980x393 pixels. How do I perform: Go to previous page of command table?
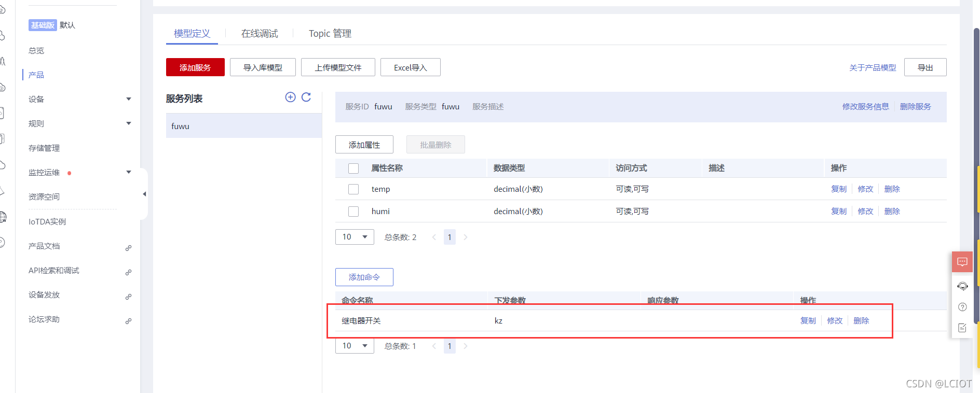pos(434,346)
